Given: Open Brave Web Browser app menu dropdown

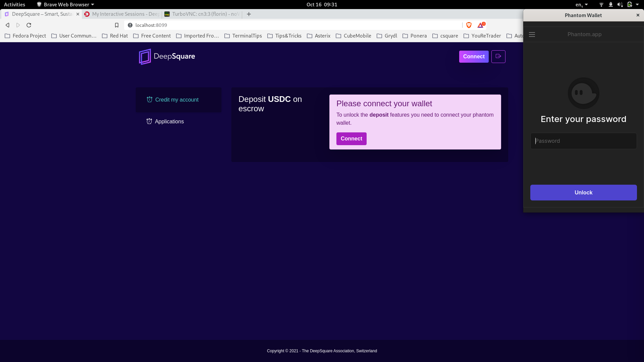Looking at the screenshot, I should 66,4.
